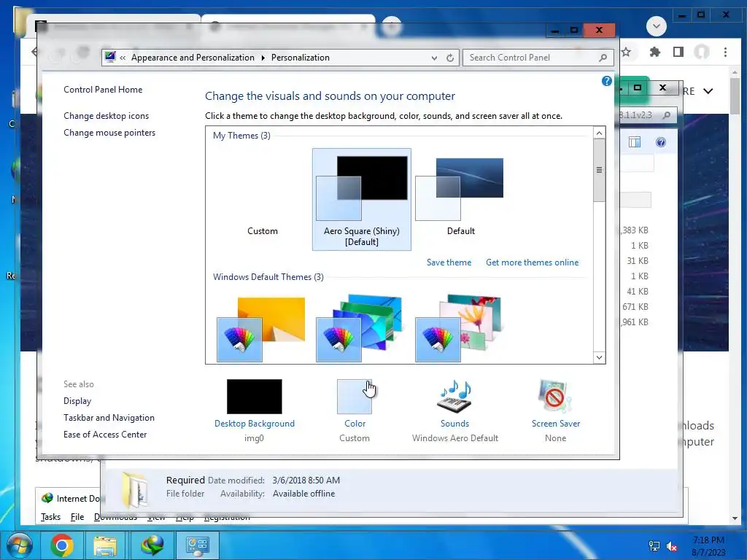The width and height of the screenshot is (747, 560).
Task: Open File Explorer from the taskbar
Action: pos(105,545)
